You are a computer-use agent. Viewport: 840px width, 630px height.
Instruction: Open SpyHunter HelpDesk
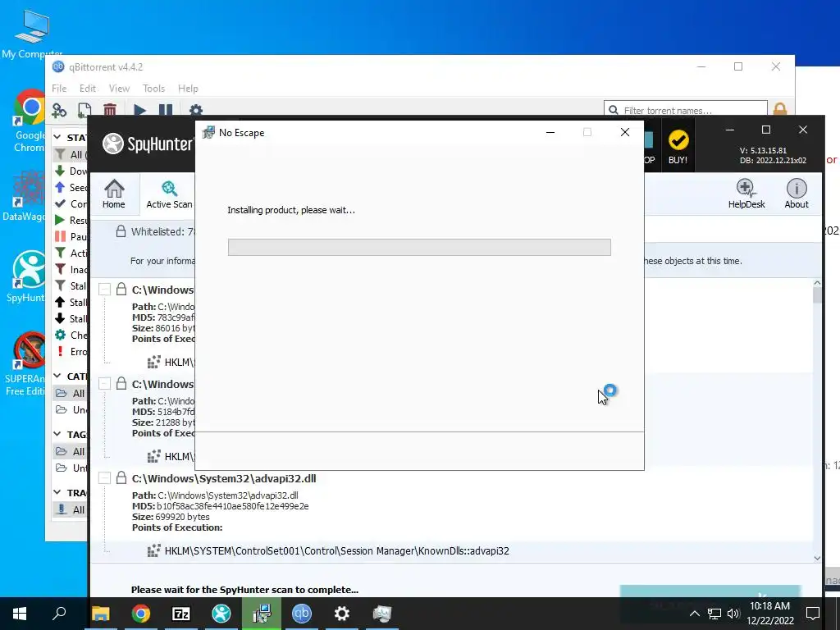[746, 194]
